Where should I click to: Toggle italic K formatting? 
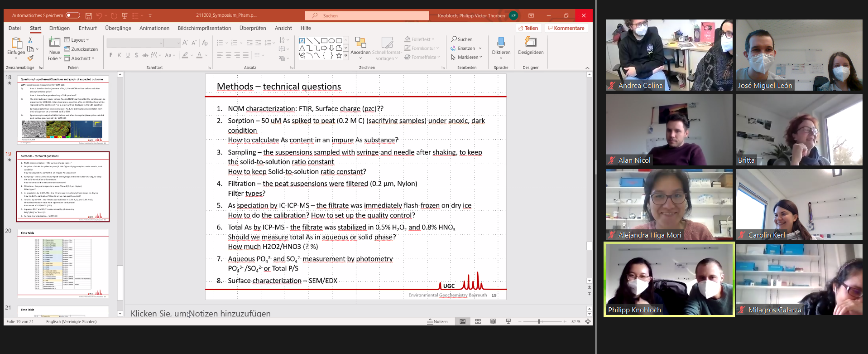pos(120,55)
